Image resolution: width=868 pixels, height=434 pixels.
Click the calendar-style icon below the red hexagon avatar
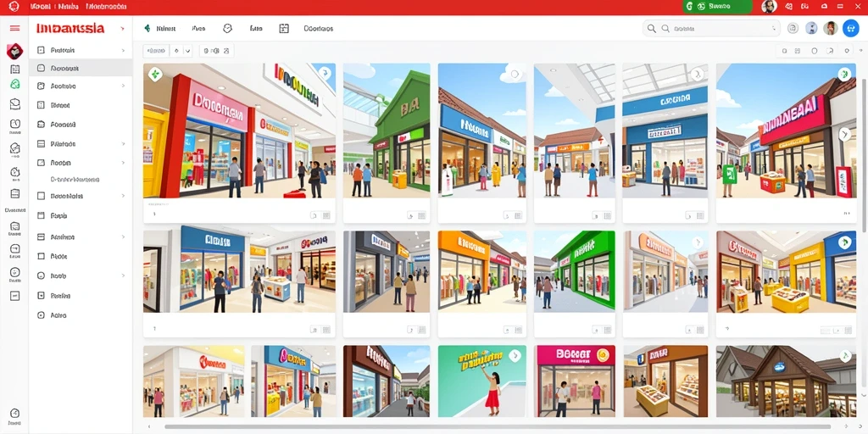click(x=15, y=70)
